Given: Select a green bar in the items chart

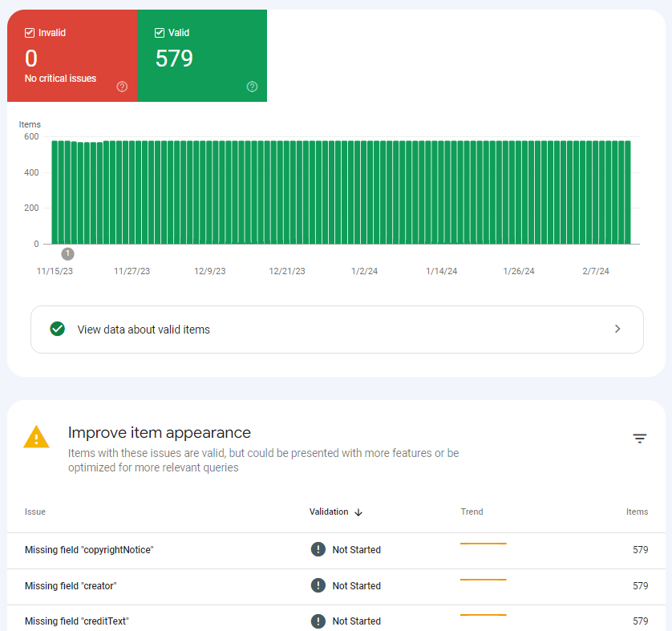Looking at the screenshot, I should pos(321,192).
